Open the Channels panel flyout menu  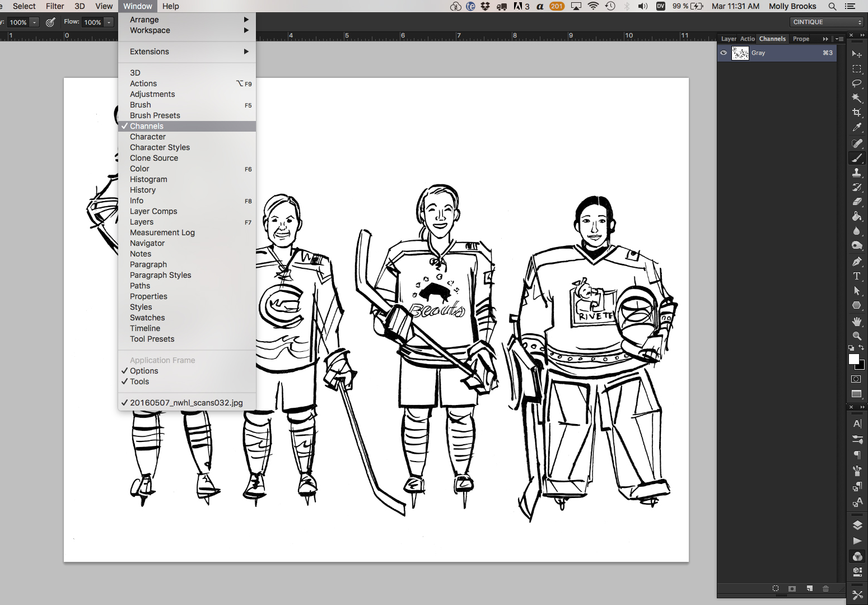pos(839,39)
